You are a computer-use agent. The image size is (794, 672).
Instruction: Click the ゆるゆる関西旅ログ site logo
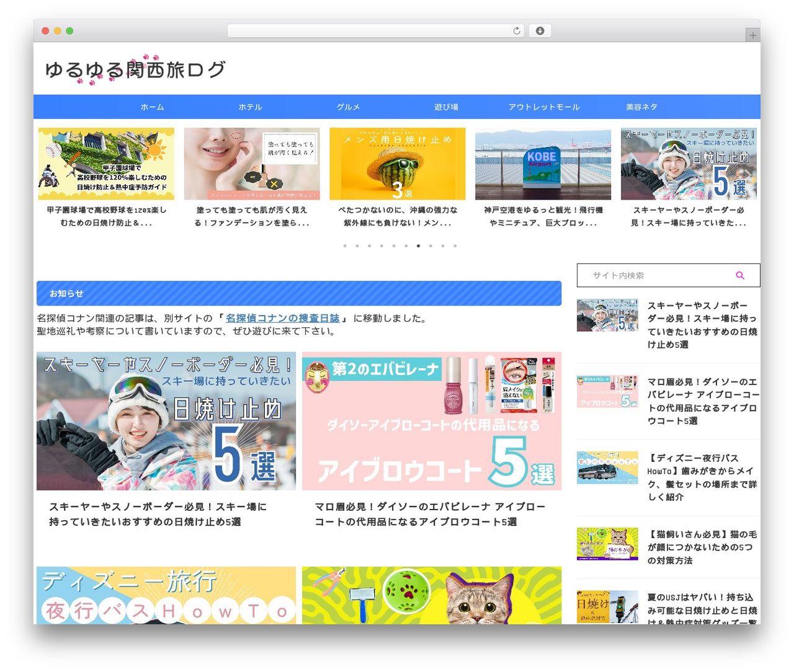click(135, 69)
